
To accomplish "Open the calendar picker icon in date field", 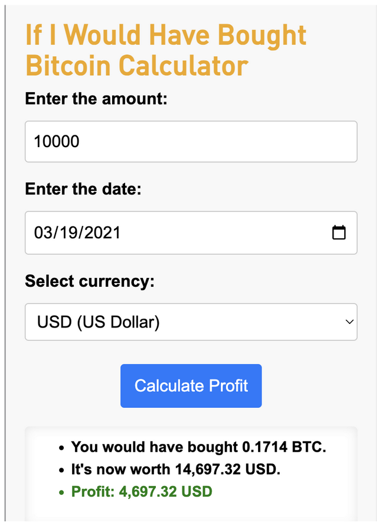I will point(339,232).
